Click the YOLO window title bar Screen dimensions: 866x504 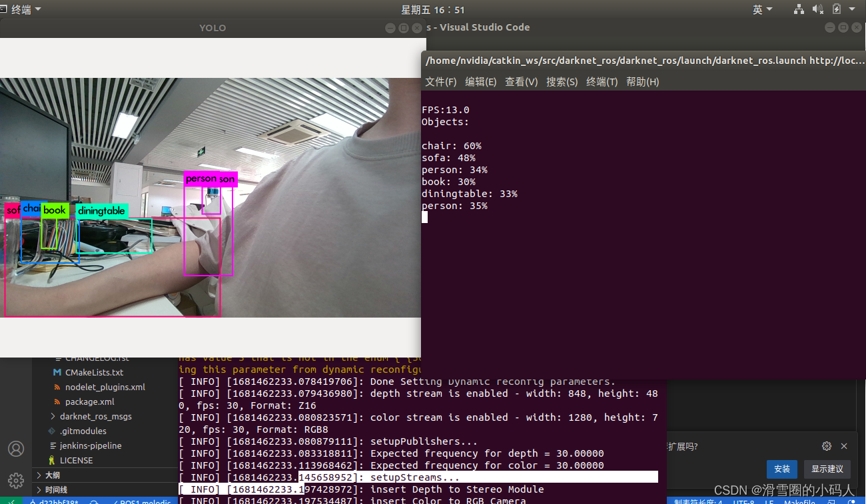click(x=213, y=28)
